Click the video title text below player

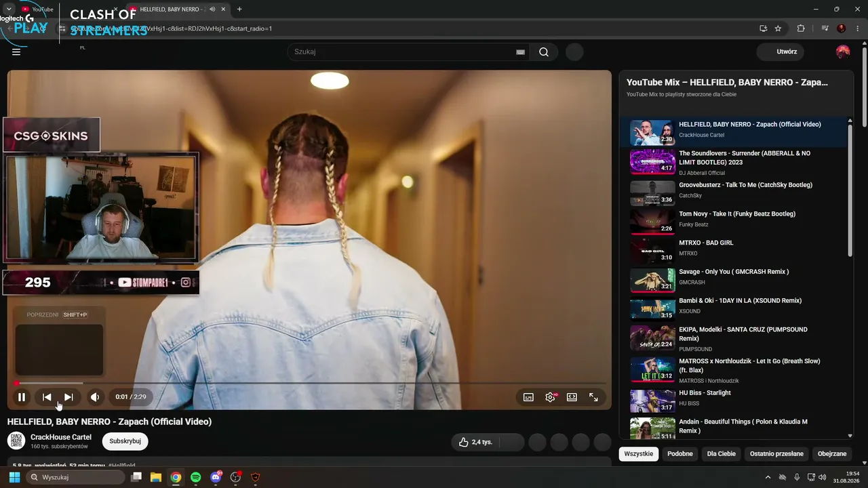coord(109,422)
